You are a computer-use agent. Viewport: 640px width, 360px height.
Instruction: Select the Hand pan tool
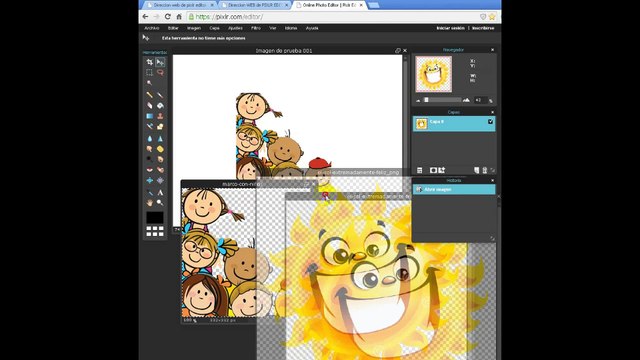point(149,203)
